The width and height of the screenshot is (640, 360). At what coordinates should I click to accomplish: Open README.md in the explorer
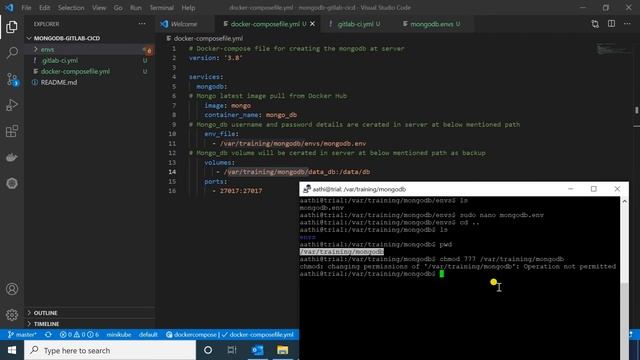click(89, 82)
